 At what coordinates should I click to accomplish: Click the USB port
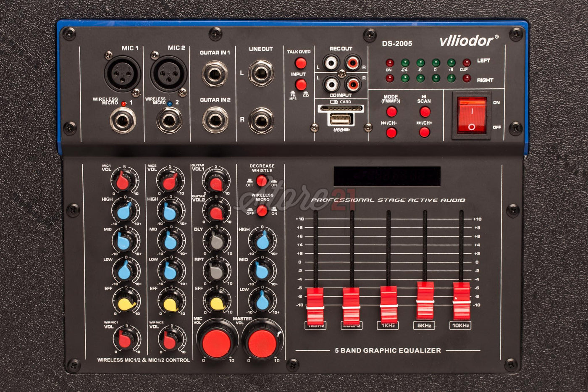(340, 119)
